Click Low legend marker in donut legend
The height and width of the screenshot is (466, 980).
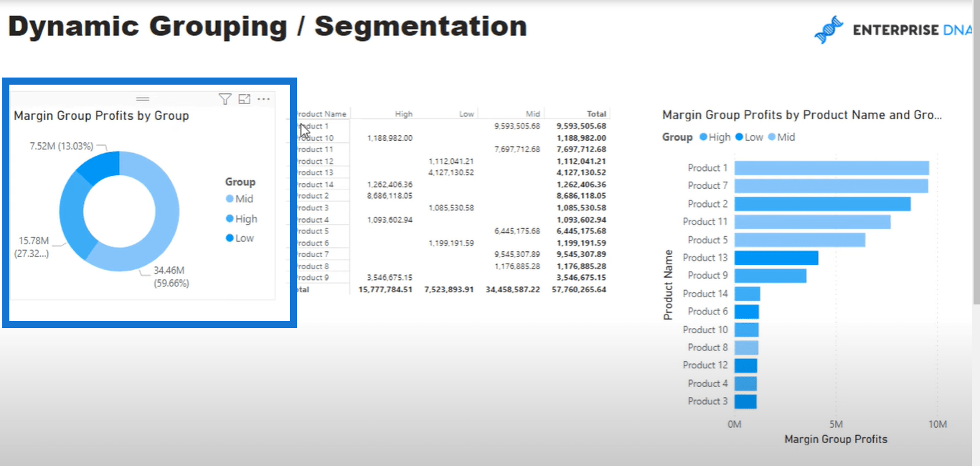[230, 238]
